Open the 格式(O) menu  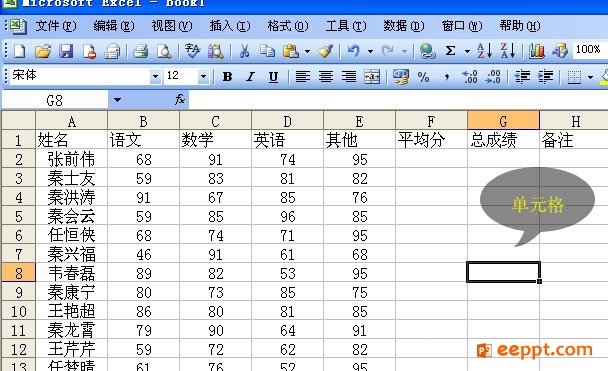(x=288, y=26)
